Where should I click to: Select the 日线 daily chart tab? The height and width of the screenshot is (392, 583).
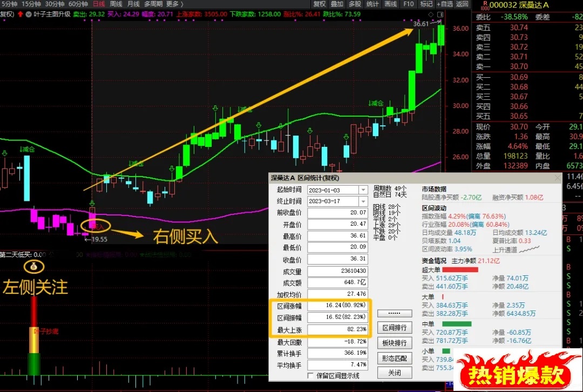pyautogui.click(x=99, y=4)
